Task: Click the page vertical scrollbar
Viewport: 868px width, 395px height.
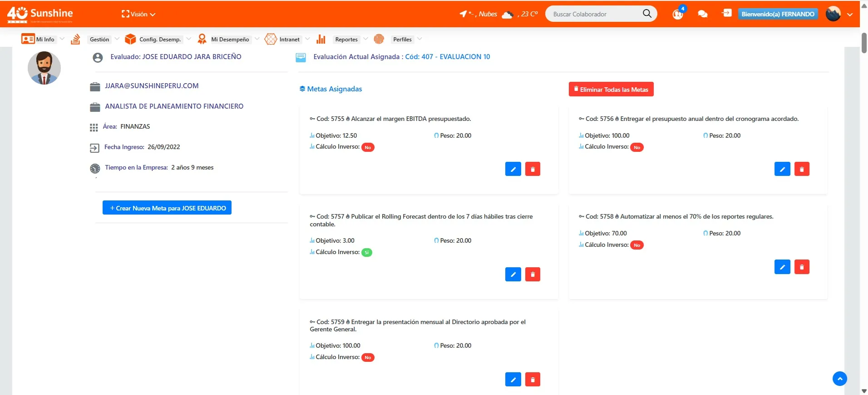Action: tap(864, 43)
